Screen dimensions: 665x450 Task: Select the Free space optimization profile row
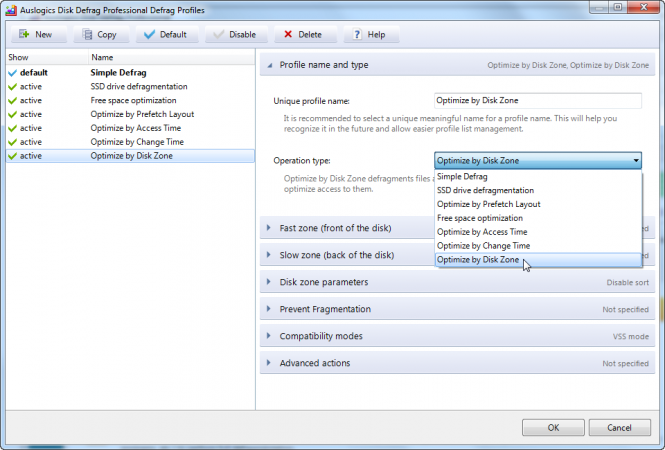click(130, 101)
